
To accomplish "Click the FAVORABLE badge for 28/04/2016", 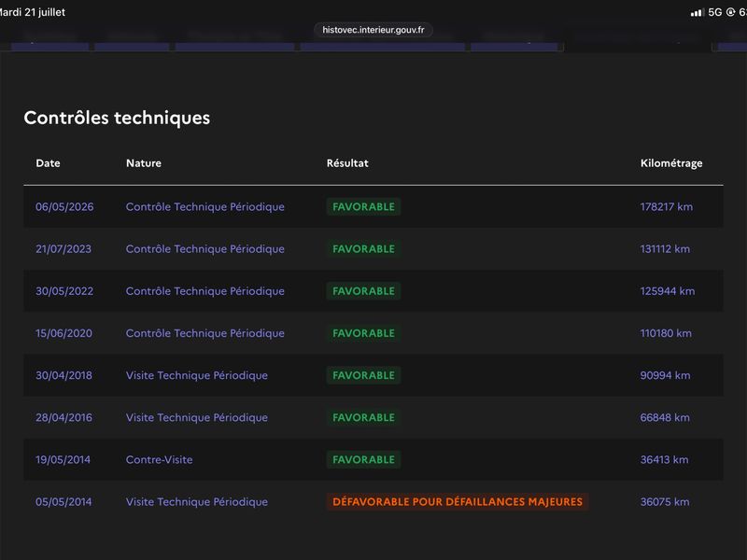I will pos(363,417).
